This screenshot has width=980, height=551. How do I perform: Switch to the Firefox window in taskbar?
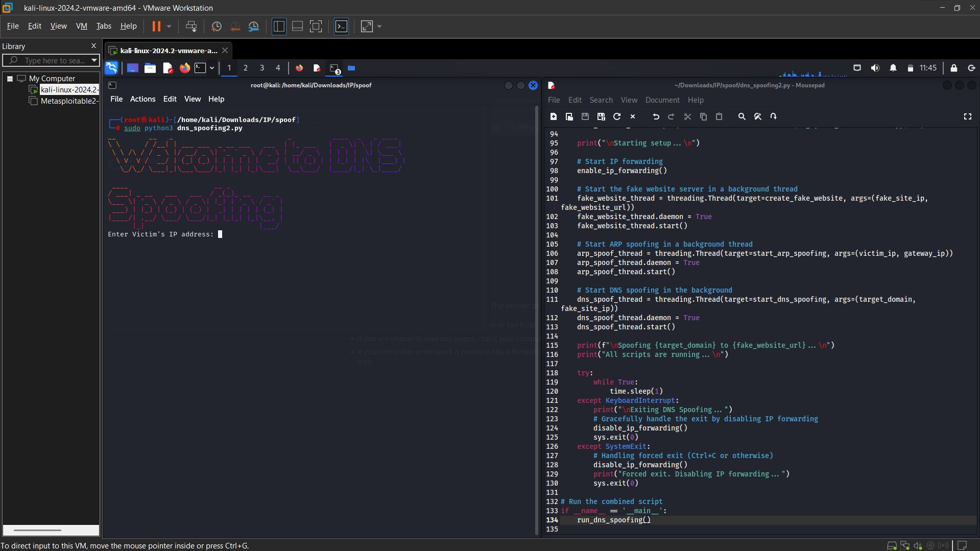pyautogui.click(x=299, y=68)
